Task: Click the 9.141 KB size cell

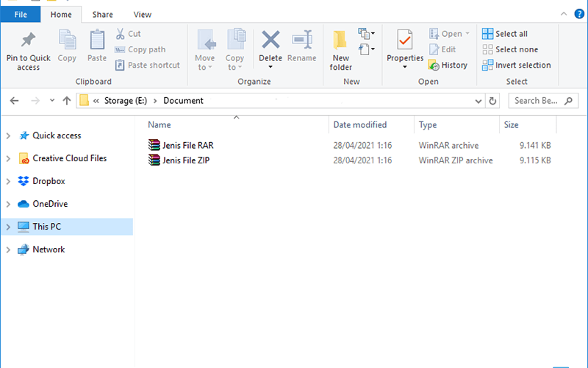Action: [535, 145]
